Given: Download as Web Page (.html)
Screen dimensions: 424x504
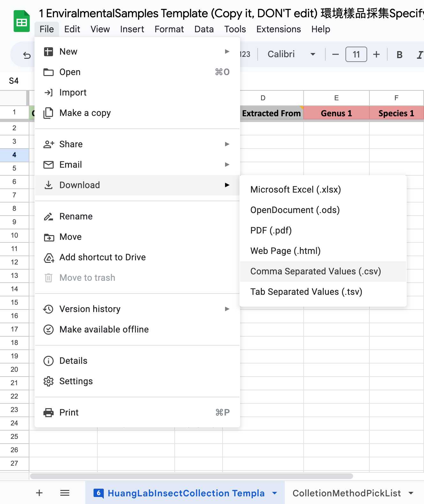Looking at the screenshot, I should pos(323,251).
